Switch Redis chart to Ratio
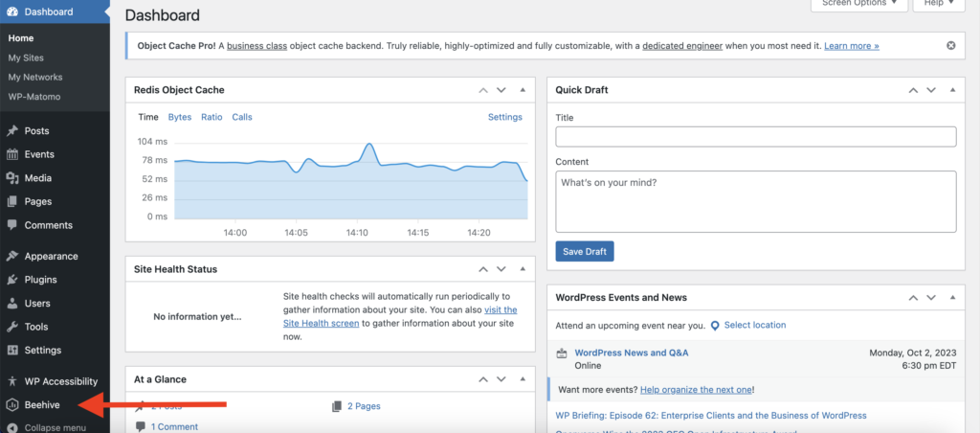Viewport: 980px width, 433px height. pyautogui.click(x=212, y=117)
